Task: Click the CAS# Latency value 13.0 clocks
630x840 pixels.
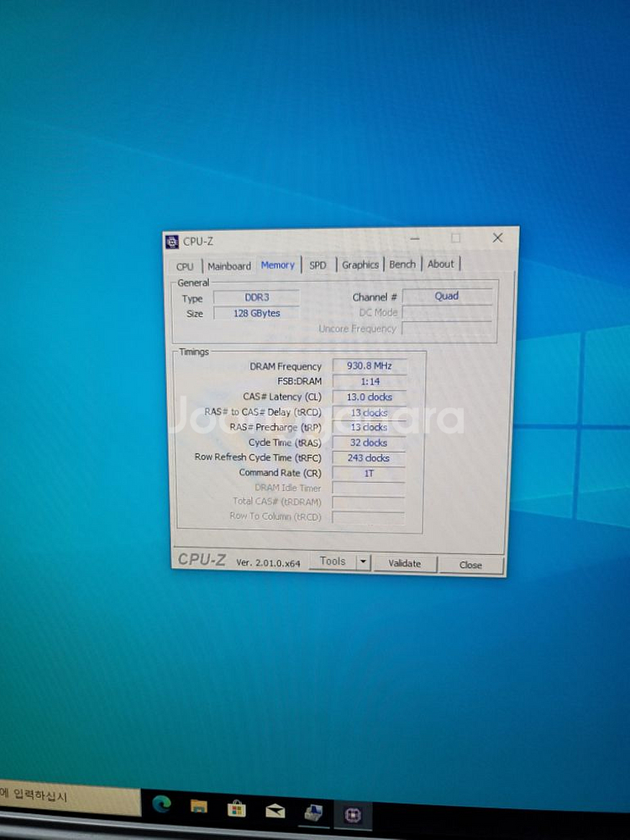Action: [369, 397]
